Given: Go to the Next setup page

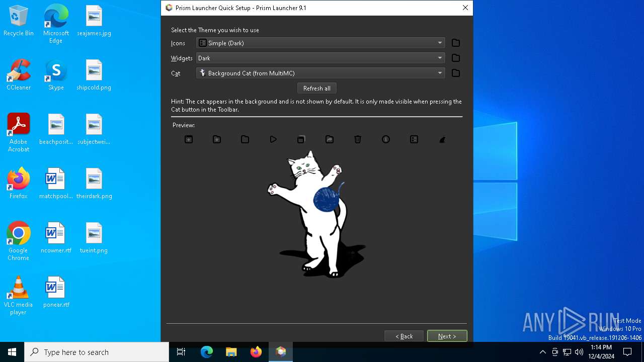Looking at the screenshot, I should pos(447,336).
